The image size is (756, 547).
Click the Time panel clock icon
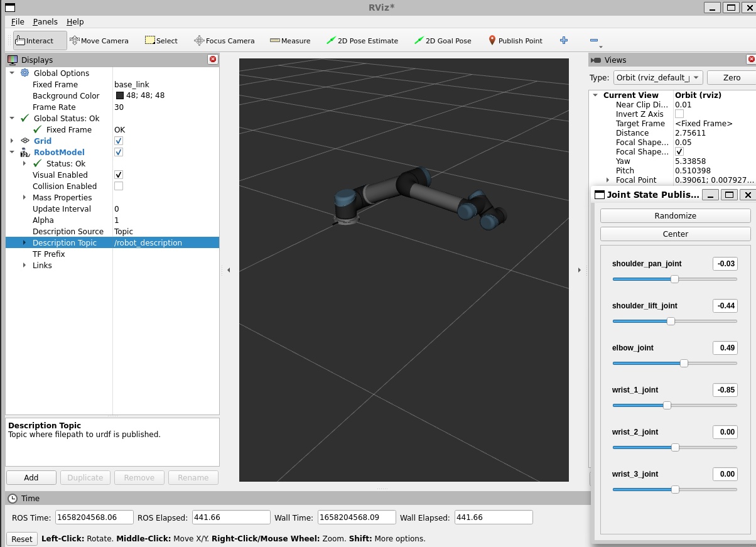coord(13,498)
